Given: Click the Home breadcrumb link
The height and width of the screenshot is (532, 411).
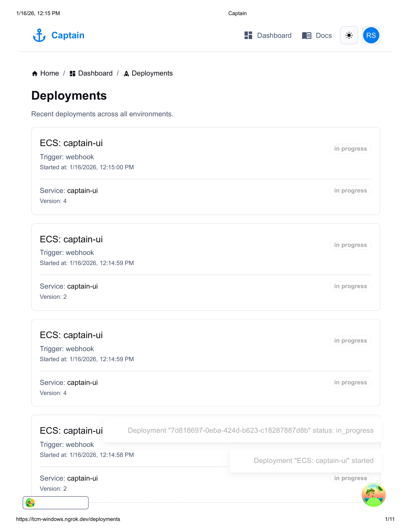Looking at the screenshot, I should 50,73.
